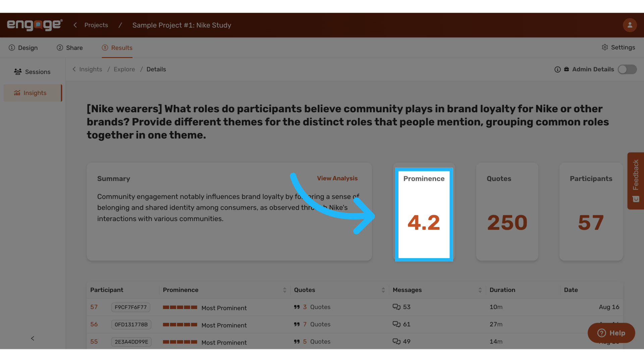Click the step 1 Design circle icon
Image resolution: width=644 pixels, height=362 pixels.
coord(12,48)
